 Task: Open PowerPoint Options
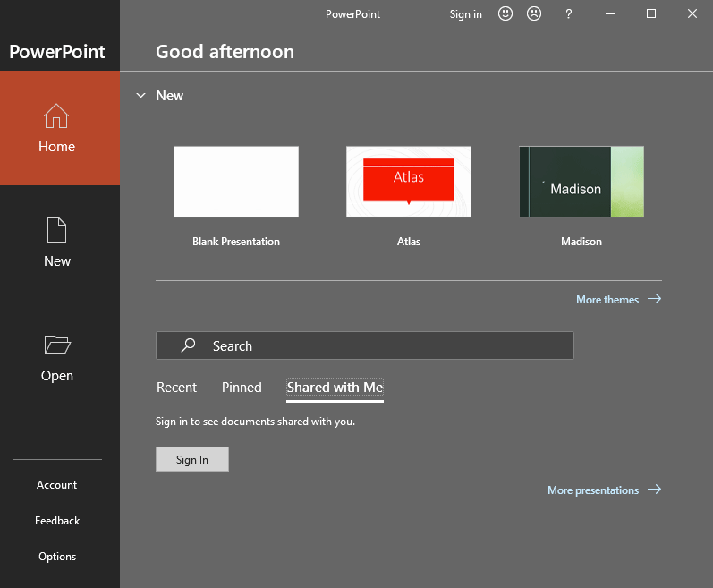[x=56, y=557]
